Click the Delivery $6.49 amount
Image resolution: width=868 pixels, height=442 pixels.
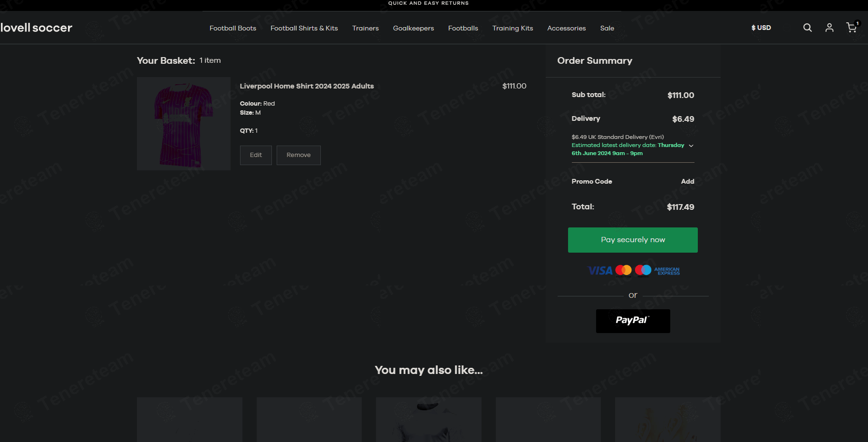pos(683,119)
